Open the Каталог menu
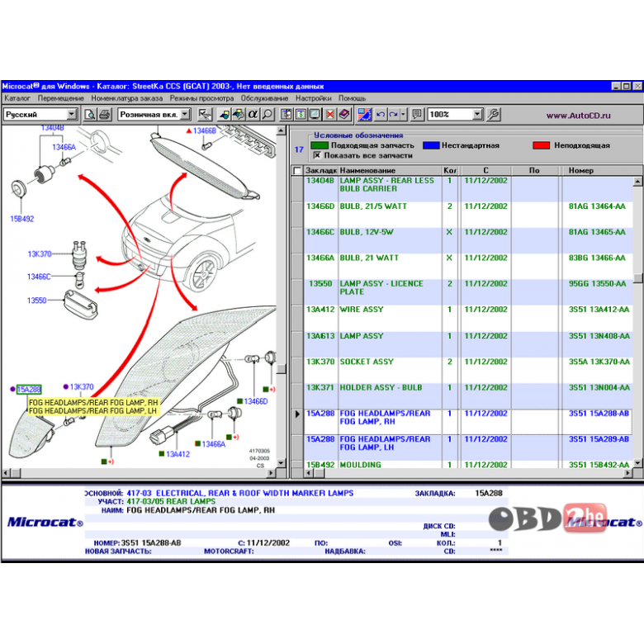This screenshot has width=644, height=644. tap(17, 98)
